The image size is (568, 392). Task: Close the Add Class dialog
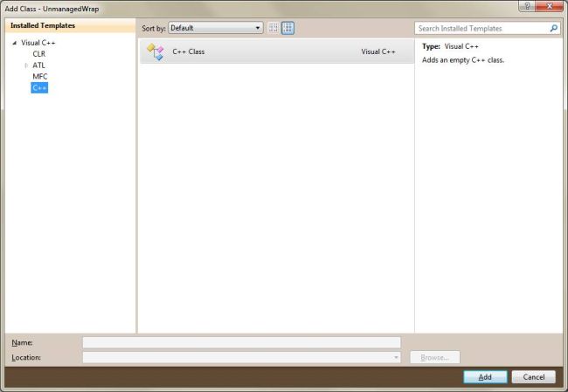(549, 6)
